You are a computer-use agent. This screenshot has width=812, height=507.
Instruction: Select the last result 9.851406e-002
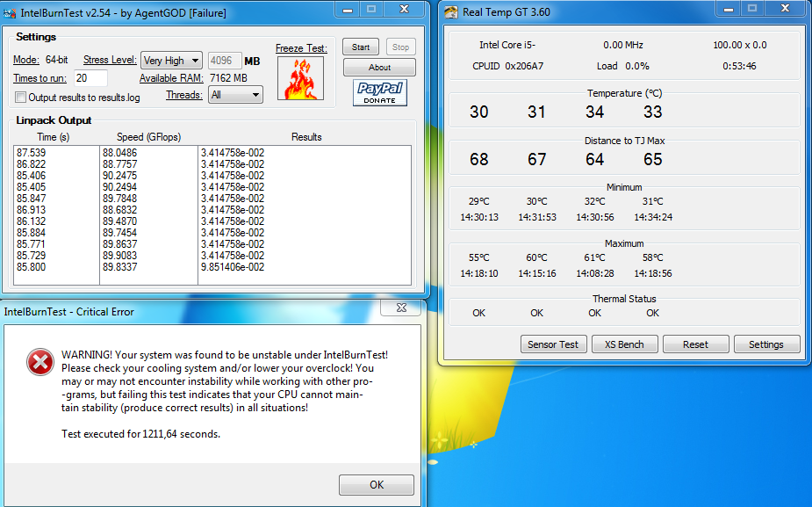(233, 267)
